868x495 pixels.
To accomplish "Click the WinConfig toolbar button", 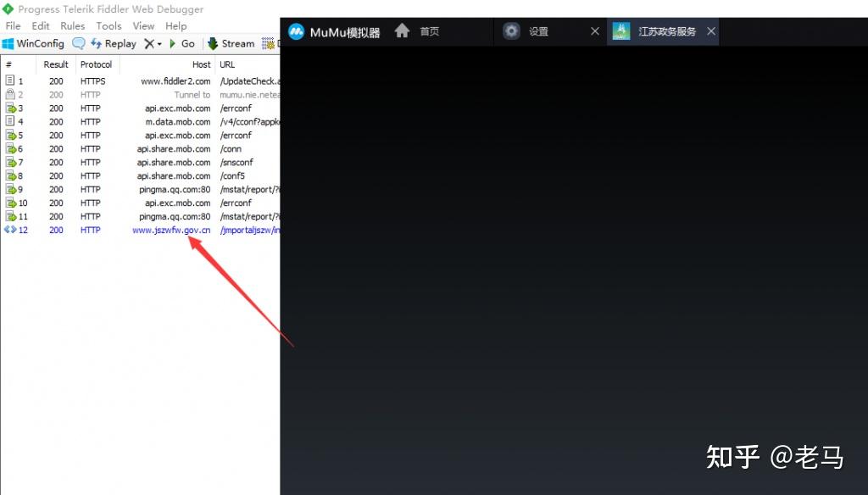I will click(33, 43).
